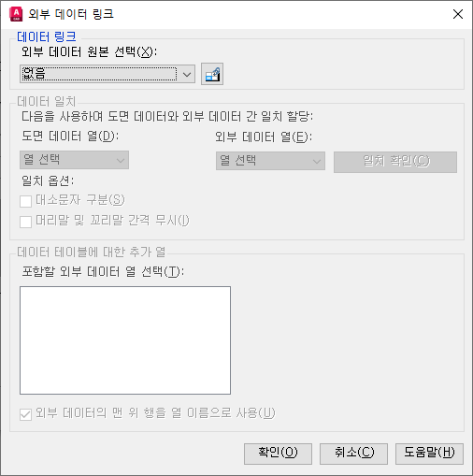Uncheck 외부 데이터의 맨 위 행 checkbox
Screen dimensions: 473x476
[25, 414]
